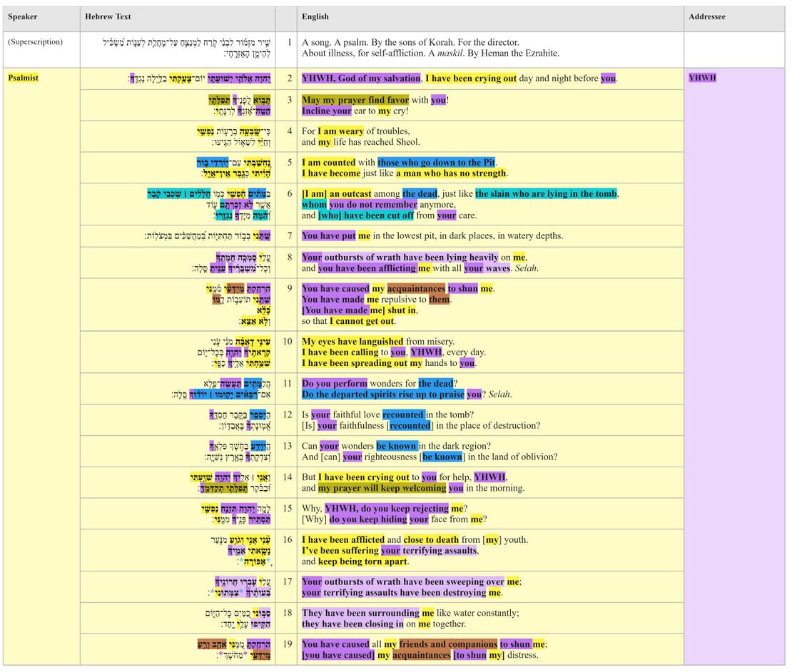The image size is (792, 672).
Task: Click the Hebrew Text column header
Action: click(108, 16)
